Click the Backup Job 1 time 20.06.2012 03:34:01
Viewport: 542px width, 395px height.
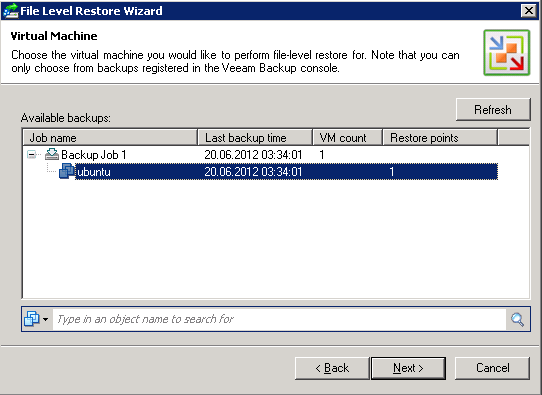tap(253, 154)
